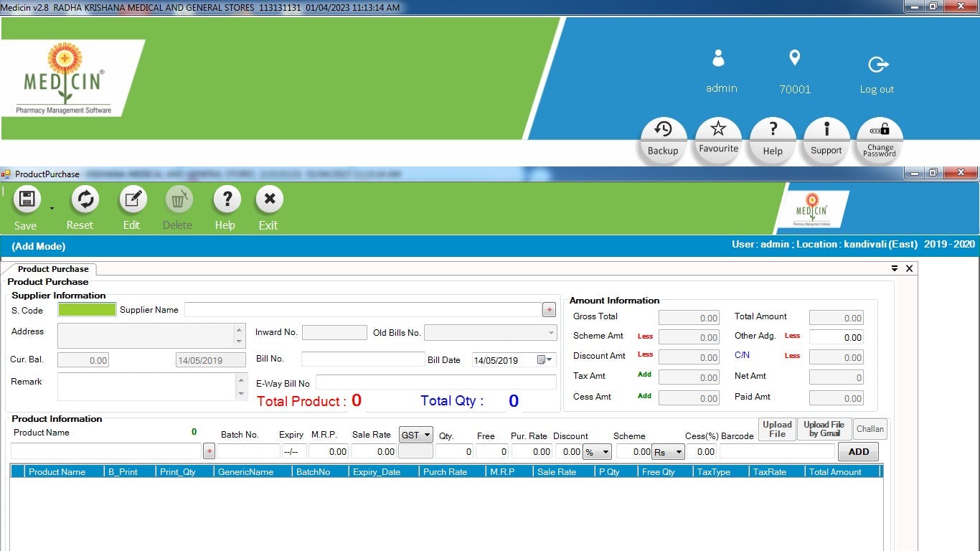
Task: Exit the ProductPurchase window
Action: coord(268,200)
